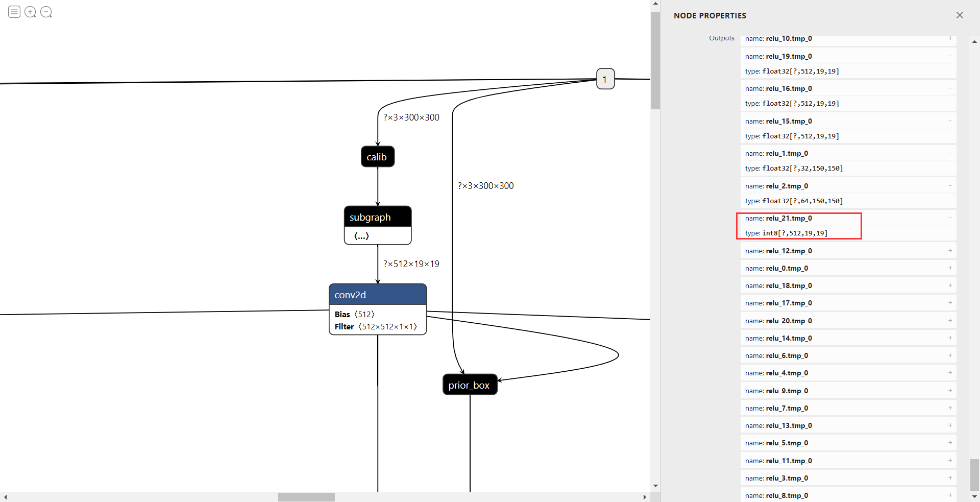
Task: Click the Filter 512×512×1×1 attribute
Action: (376, 327)
